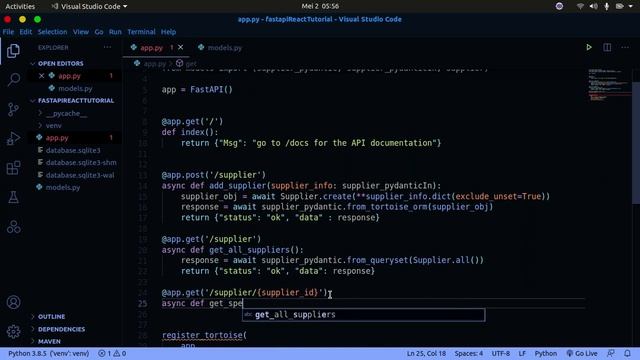Open the Help menu
640x360 pixels.
(x=168, y=32)
